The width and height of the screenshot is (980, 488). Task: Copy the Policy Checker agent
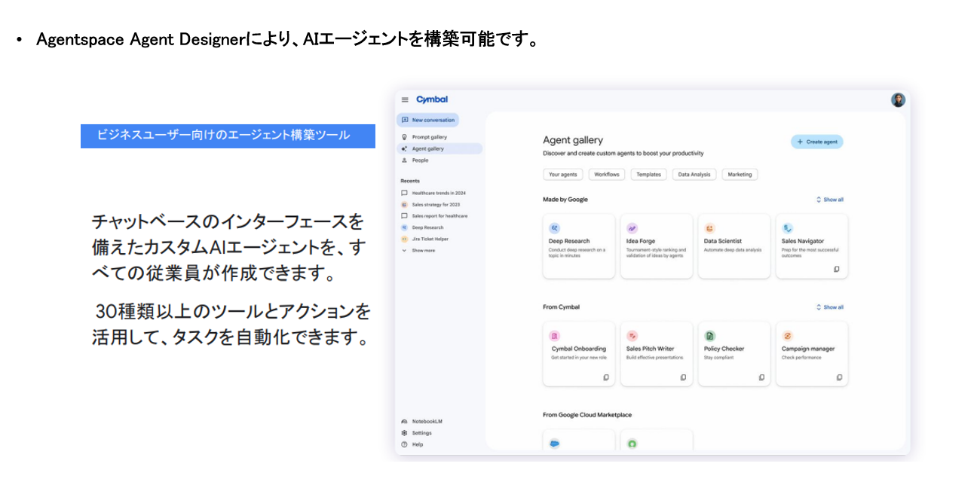(x=761, y=377)
